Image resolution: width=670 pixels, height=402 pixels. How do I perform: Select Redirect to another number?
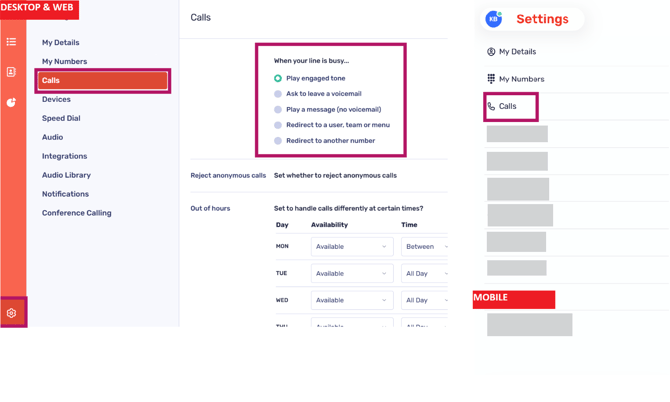coord(278,141)
